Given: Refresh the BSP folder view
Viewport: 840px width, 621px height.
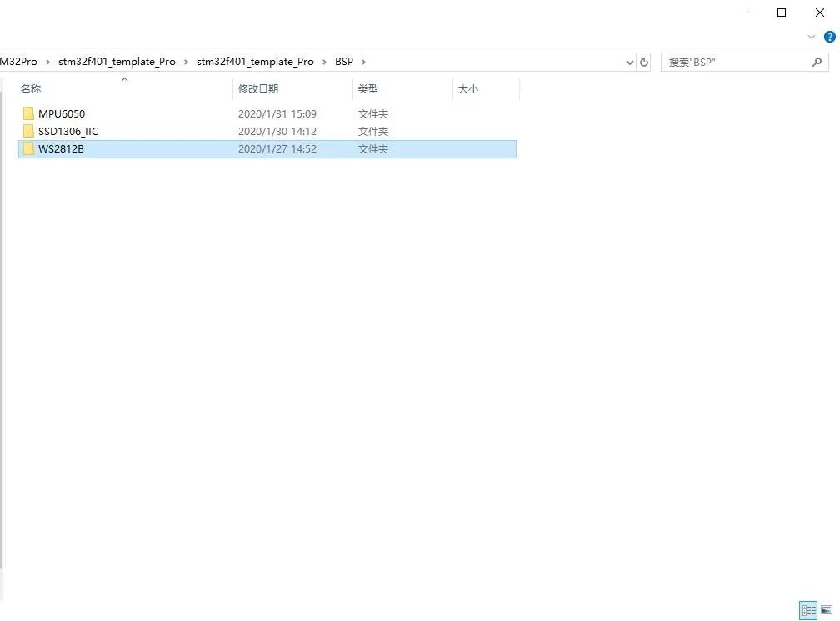Looking at the screenshot, I should click(x=644, y=63).
